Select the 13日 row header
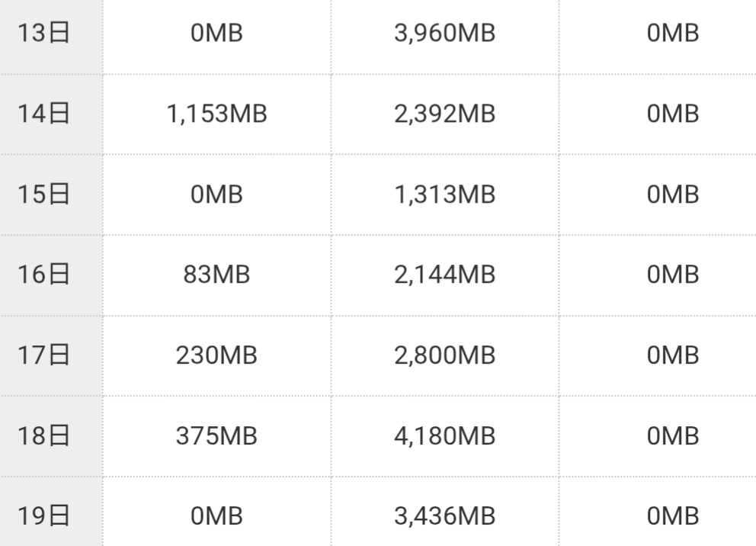This screenshot has height=546, width=756. click(x=43, y=34)
